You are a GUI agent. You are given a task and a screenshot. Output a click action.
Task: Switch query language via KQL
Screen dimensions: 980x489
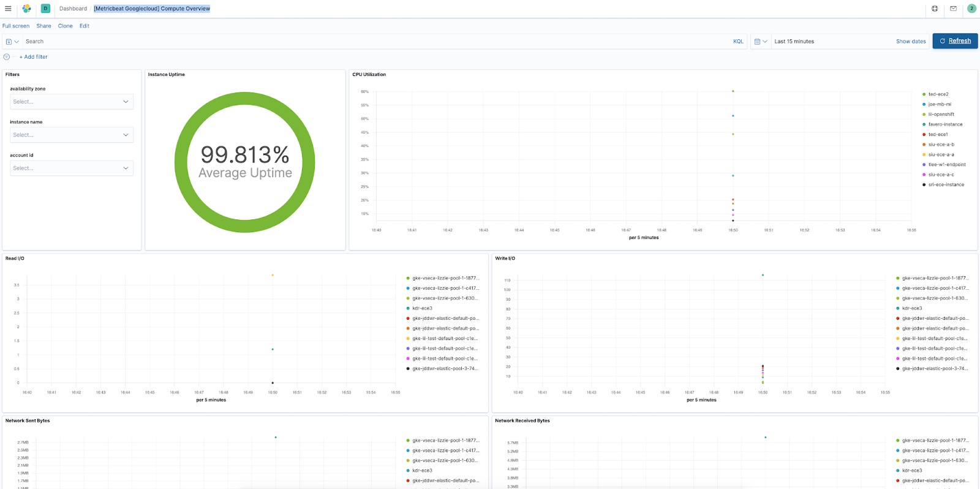[738, 42]
